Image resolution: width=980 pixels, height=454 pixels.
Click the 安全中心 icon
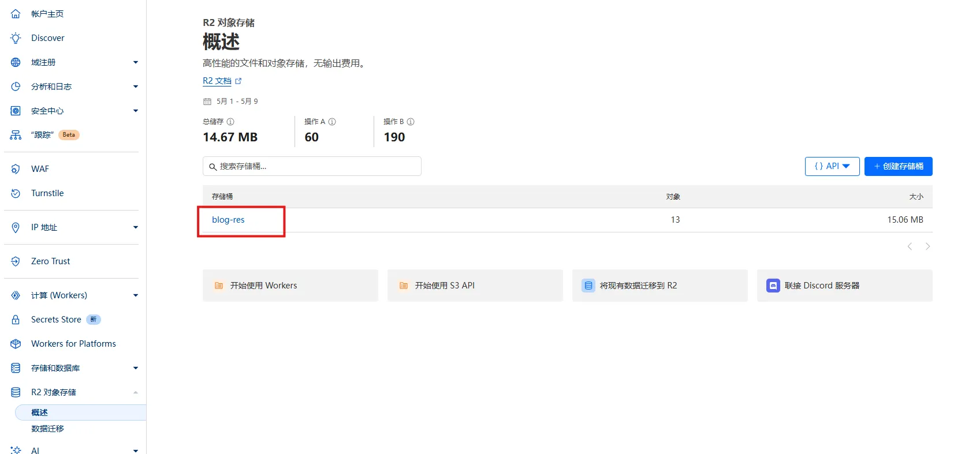(x=16, y=111)
